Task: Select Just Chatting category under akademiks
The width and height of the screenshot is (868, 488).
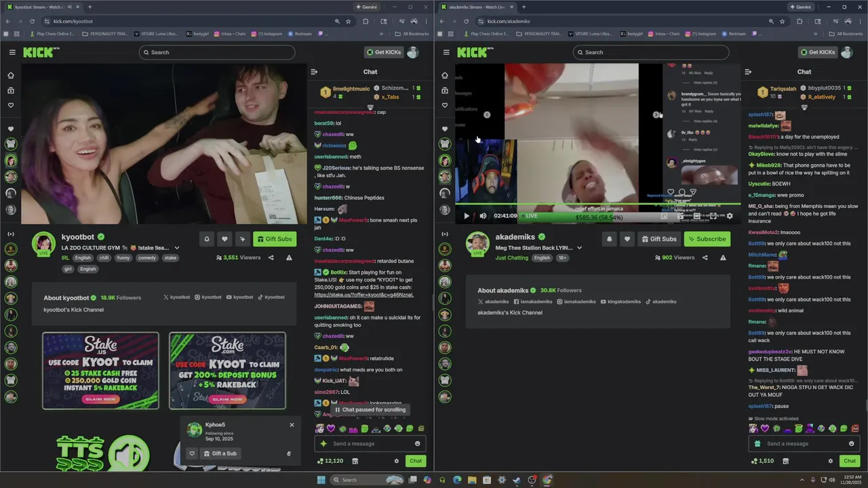Action: [512, 258]
